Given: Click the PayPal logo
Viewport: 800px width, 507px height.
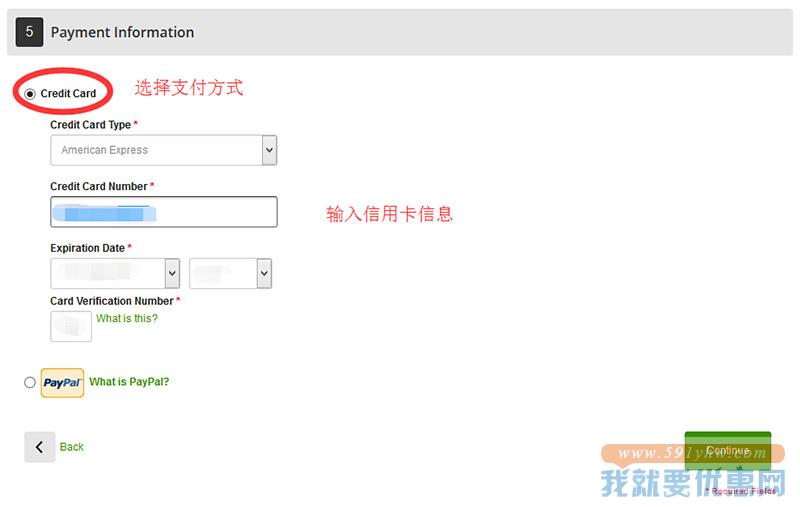Looking at the screenshot, I should [62, 383].
